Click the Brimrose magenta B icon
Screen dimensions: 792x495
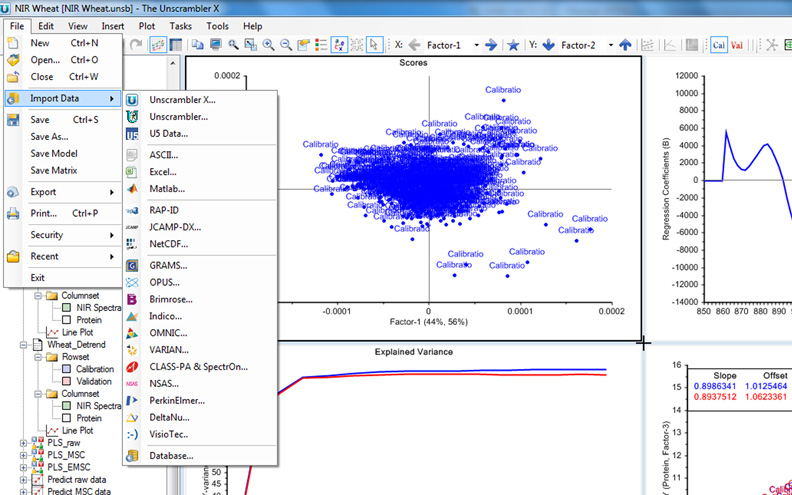click(132, 300)
